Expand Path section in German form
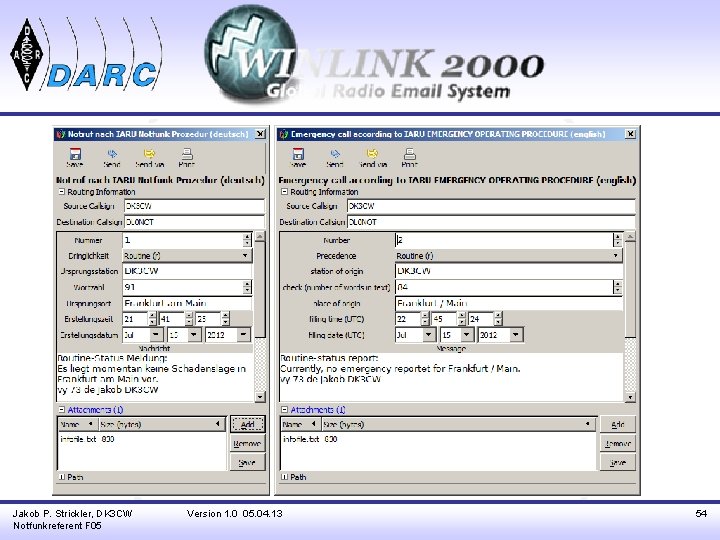Viewport: 720px width, 540px height. (62, 477)
